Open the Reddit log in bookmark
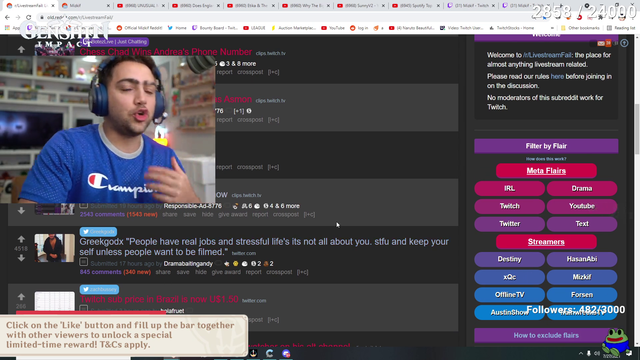The height and width of the screenshot is (360, 640). pyautogui.click(x=359, y=28)
